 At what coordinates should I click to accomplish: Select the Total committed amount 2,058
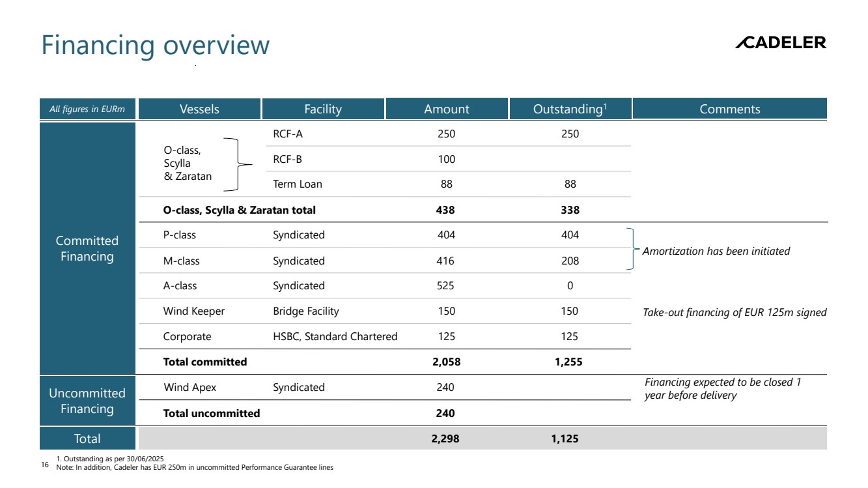click(446, 362)
